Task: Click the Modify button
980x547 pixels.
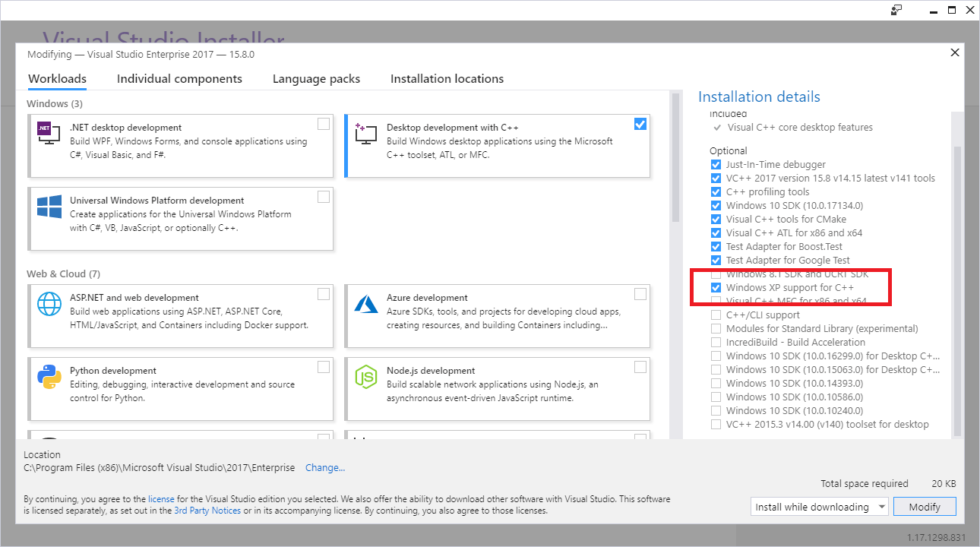Action: pyautogui.click(x=925, y=507)
